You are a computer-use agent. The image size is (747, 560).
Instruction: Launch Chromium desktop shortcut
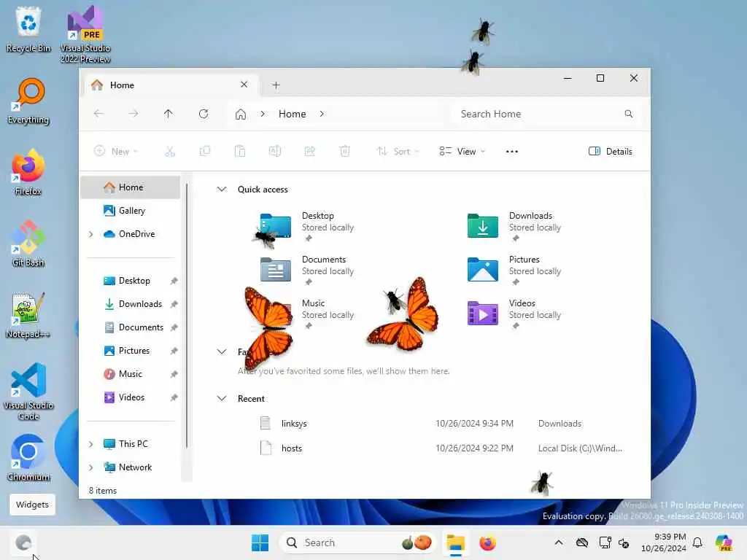coord(28,458)
